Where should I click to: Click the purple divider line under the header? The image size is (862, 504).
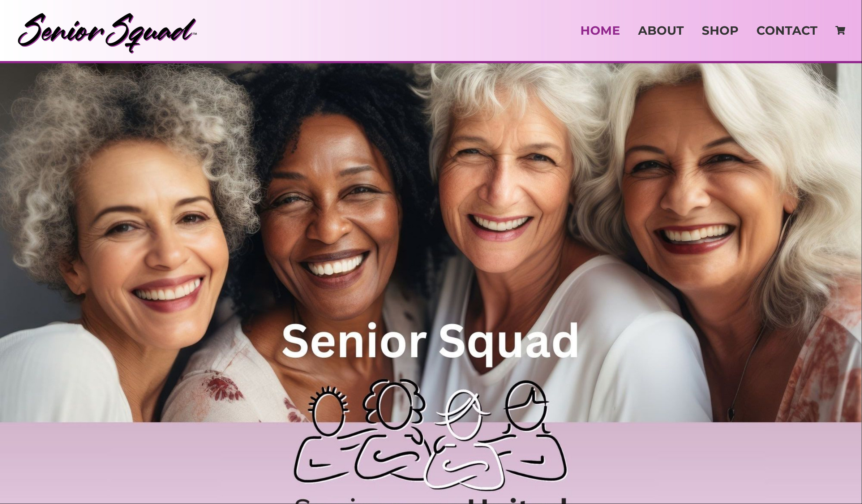click(x=431, y=62)
